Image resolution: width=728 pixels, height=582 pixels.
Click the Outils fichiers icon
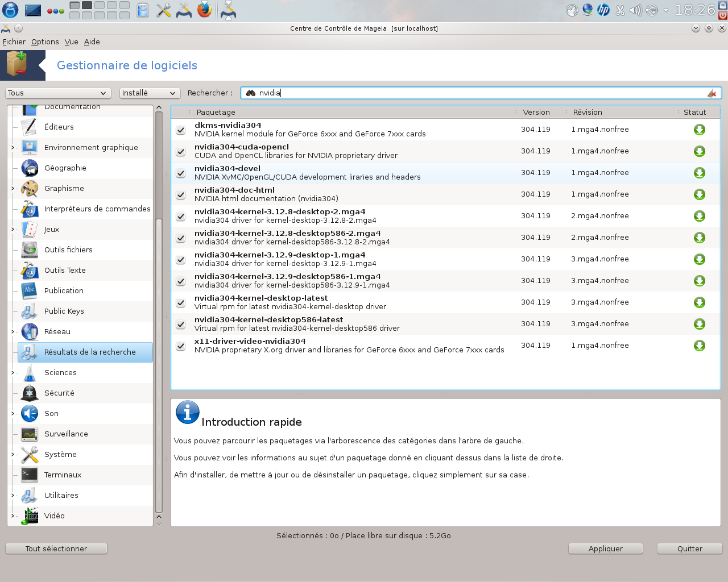coord(30,250)
